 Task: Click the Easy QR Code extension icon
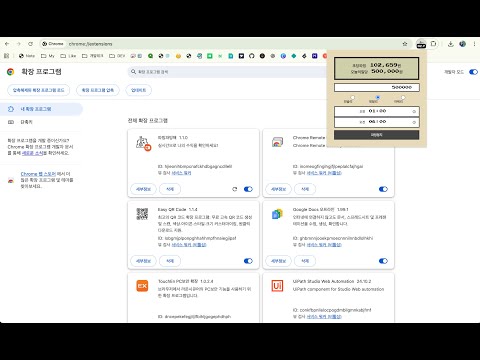(x=142, y=214)
